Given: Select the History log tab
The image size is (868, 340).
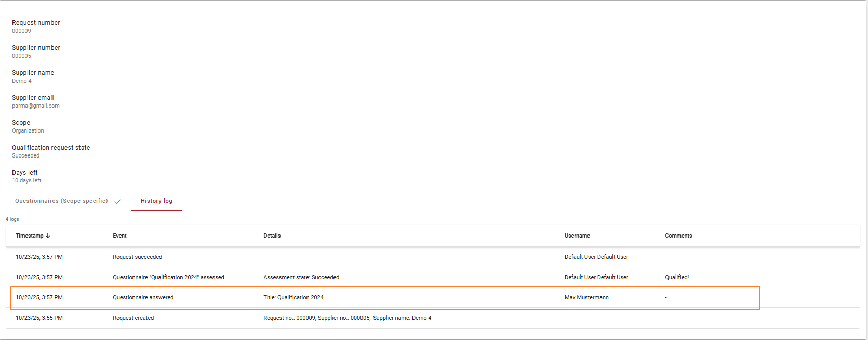Looking at the screenshot, I should 156,201.
